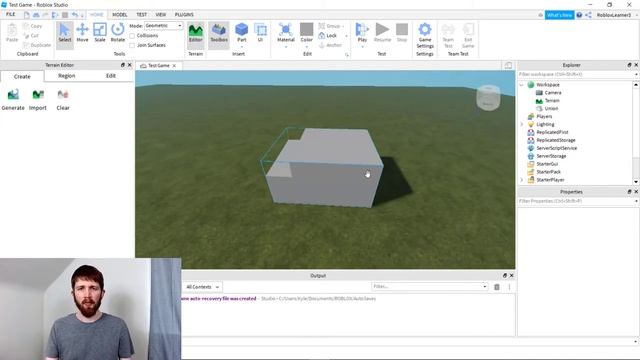Screen dimensions: 640x360
Task: Activate the Scale tool
Action: 100,33
